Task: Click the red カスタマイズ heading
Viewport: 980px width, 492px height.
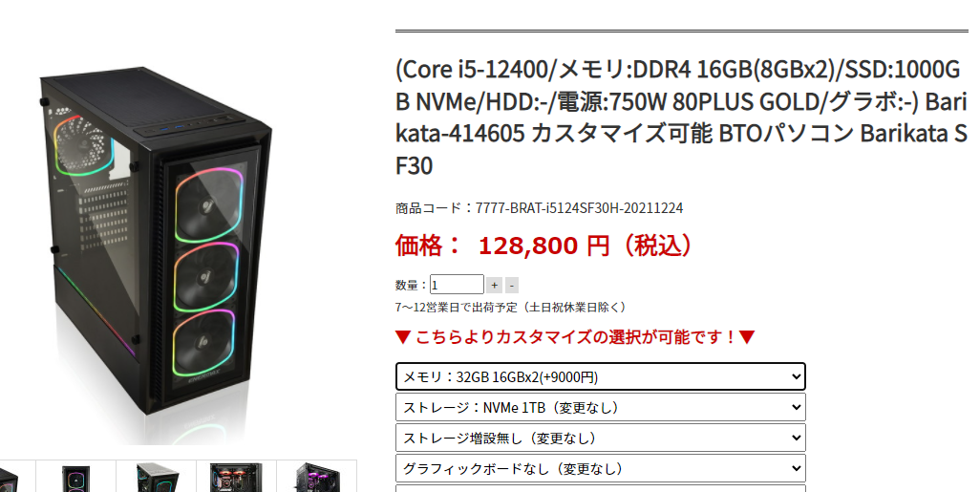Action: (575, 337)
